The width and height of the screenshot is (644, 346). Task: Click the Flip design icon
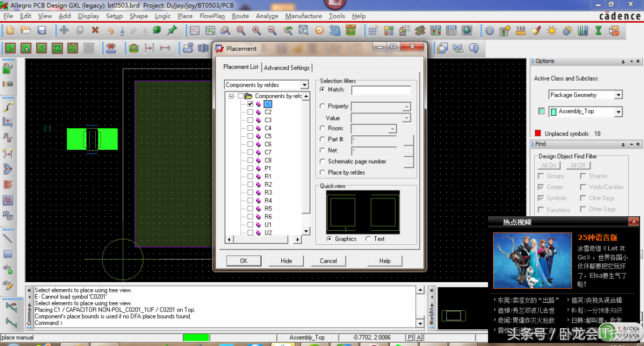(351, 30)
